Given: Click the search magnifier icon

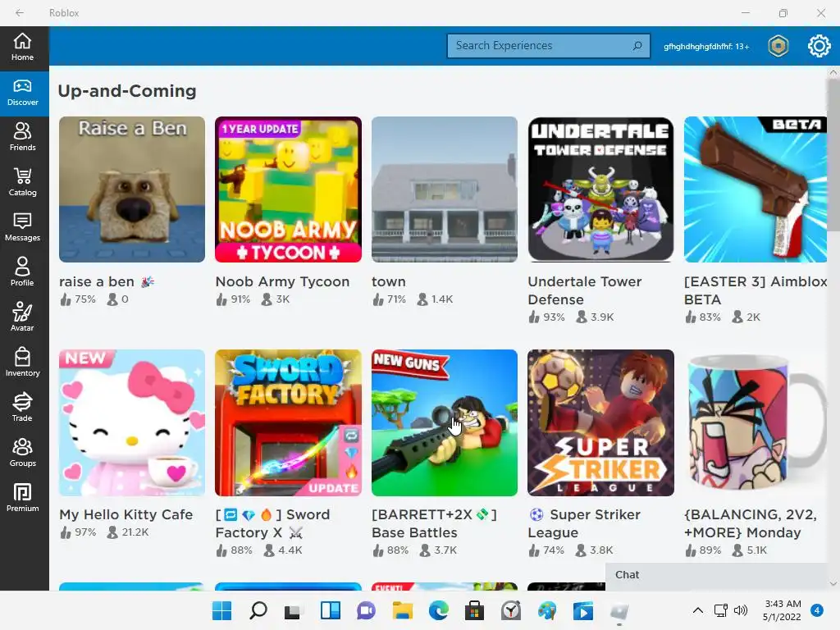Looking at the screenshot, I should click(637, 46).
